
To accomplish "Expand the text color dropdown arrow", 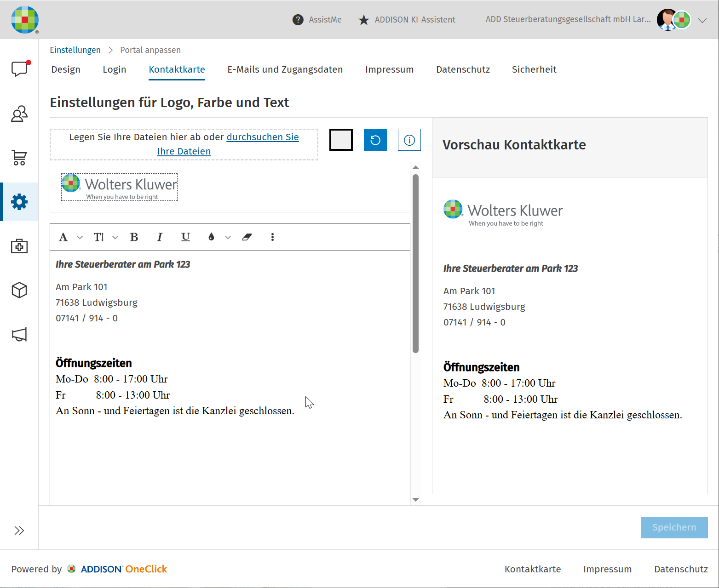I will click(x=228, y=238).
